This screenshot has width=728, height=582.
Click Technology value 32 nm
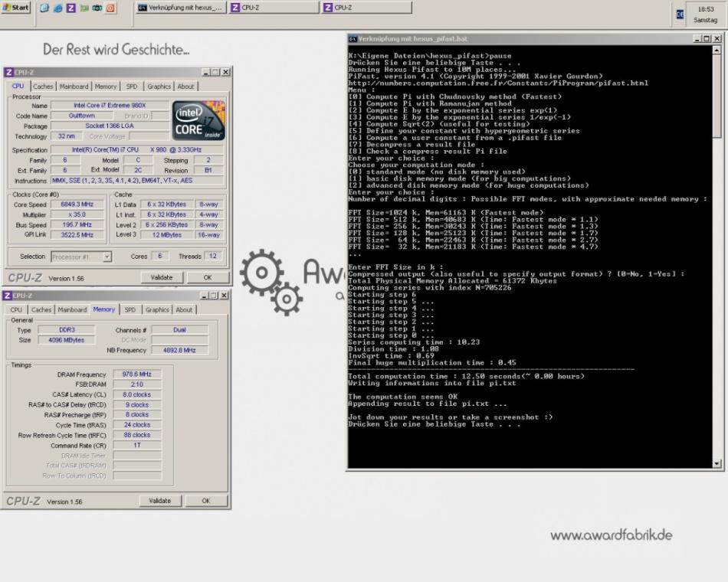[x=67, y=136]
